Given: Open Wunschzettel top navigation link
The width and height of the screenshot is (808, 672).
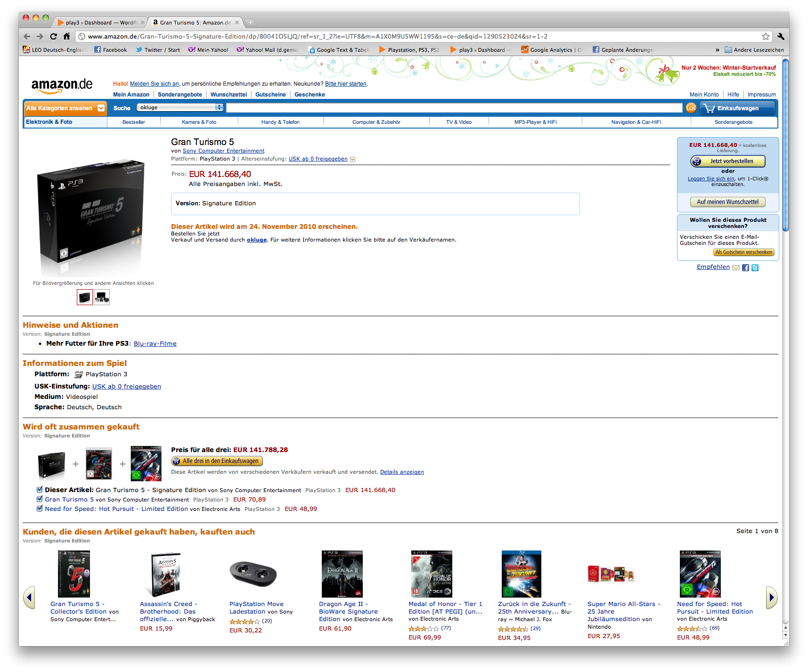Looking at the screenshot, I should pos(229,95).
